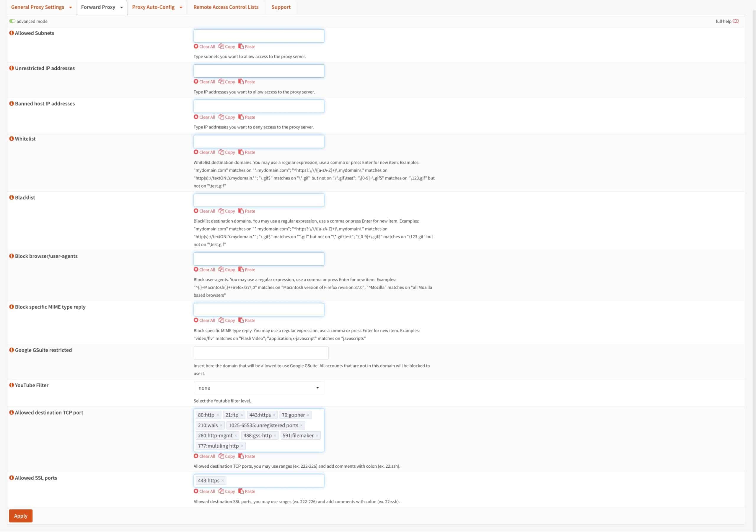Copy the Blacklist contents
756x532 pixels.
tap(229, 211)
